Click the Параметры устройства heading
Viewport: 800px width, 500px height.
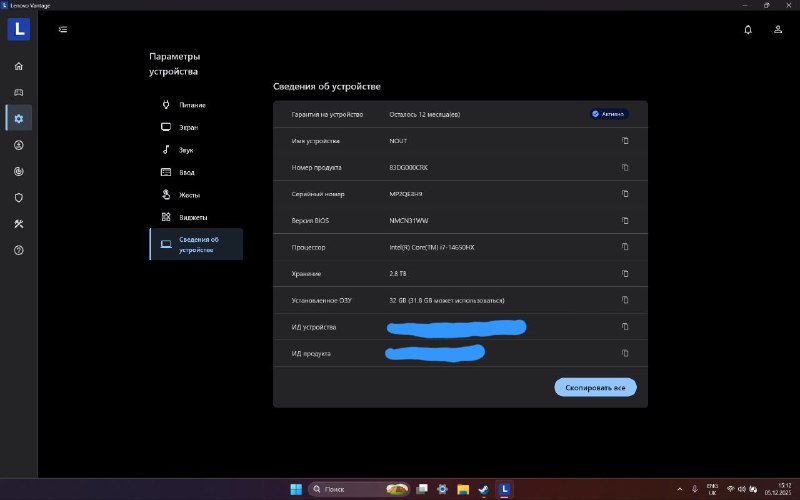(x=174, y=64)
